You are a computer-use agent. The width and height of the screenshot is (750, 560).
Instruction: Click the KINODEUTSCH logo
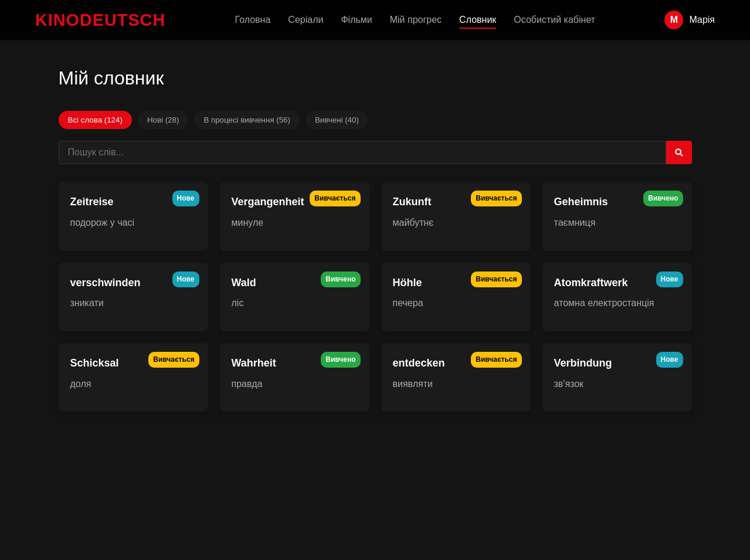coord(100,19)
